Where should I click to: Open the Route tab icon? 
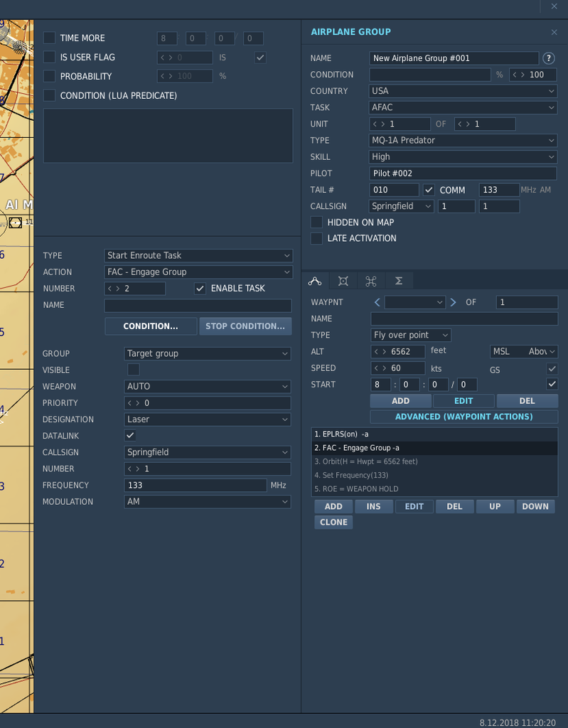click(315, 281)
